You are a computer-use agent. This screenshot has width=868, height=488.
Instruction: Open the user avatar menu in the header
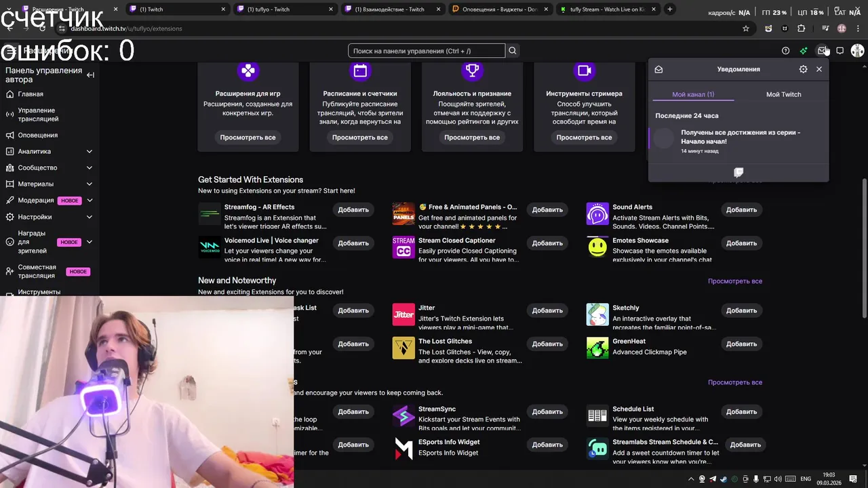[x=857, y=51]
